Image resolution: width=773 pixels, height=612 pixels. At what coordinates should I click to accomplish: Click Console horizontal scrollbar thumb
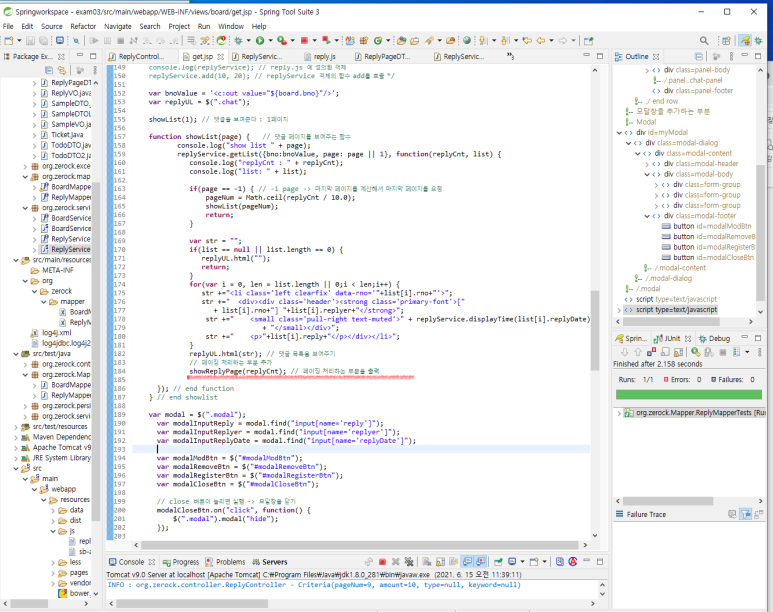point(192,604)
